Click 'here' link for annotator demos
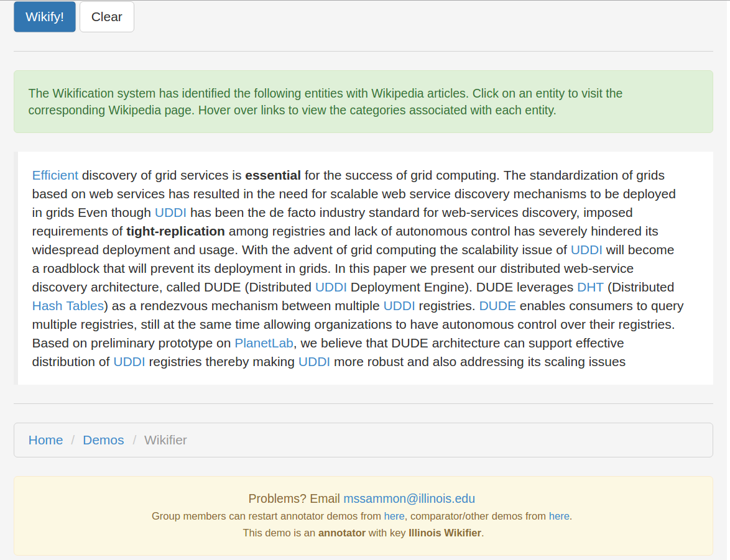 tap(394, 516)
